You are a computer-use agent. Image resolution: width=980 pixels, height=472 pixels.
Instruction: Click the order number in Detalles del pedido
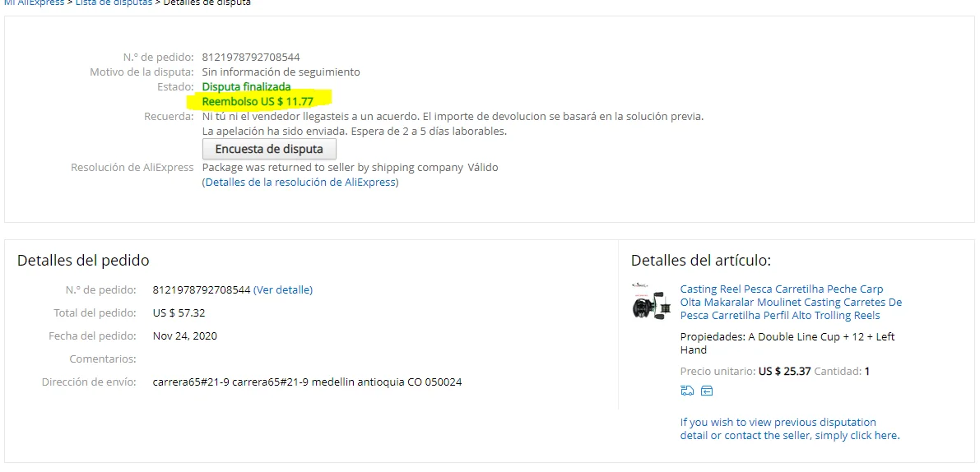(202, 289)
